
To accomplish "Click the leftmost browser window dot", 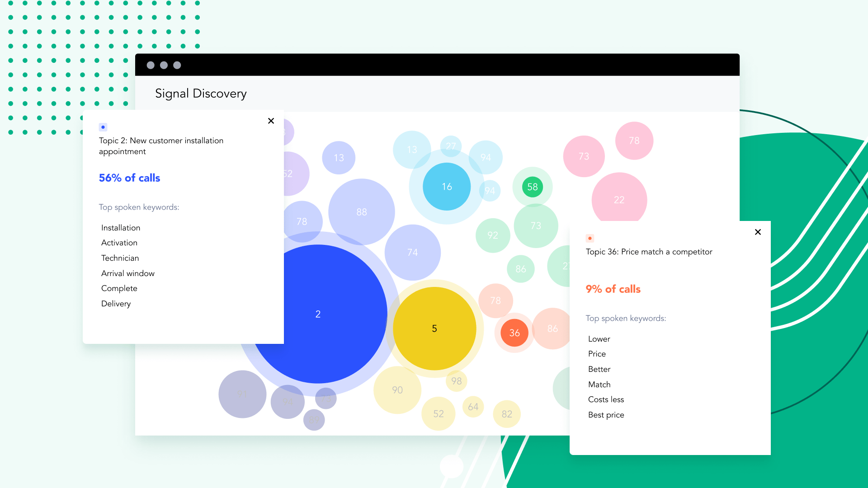I will (x=151, y=65).
